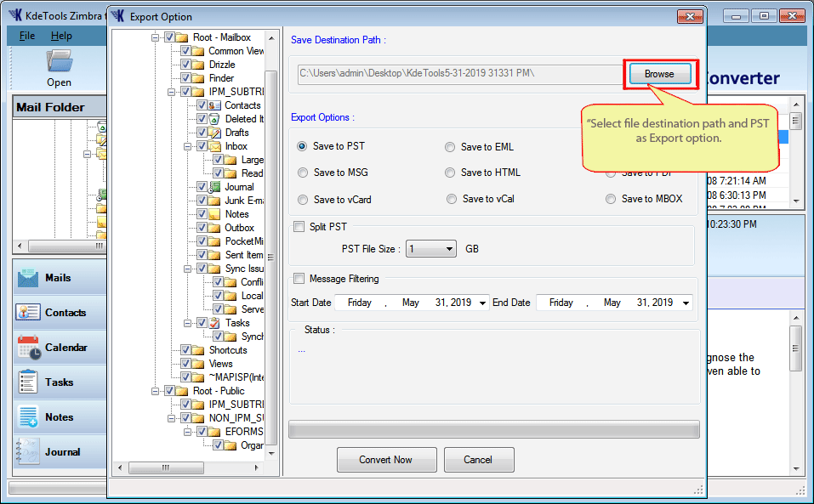Uncheck the Outbox folder checkbox
Image resolution: width=814 pixels, height=504 pixels.
pos(202,228)
